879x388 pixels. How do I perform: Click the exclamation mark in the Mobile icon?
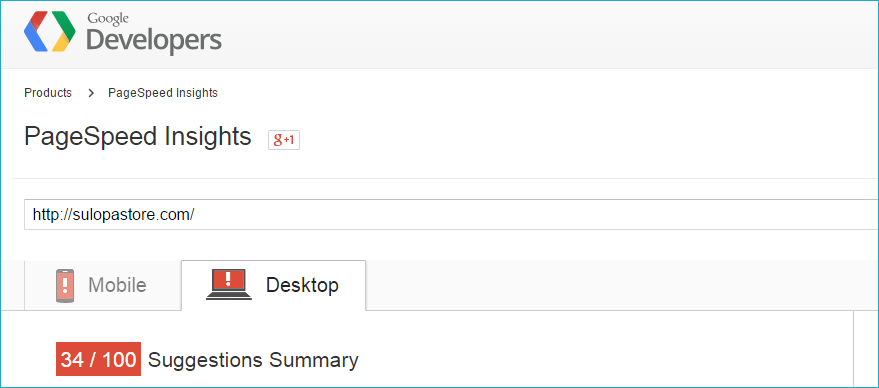(65, 285)
